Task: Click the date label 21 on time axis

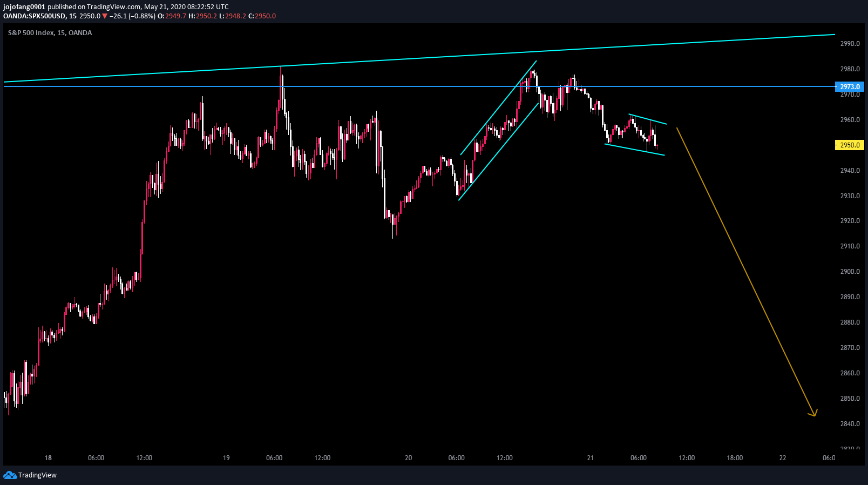Action: (x=590, y=458)
